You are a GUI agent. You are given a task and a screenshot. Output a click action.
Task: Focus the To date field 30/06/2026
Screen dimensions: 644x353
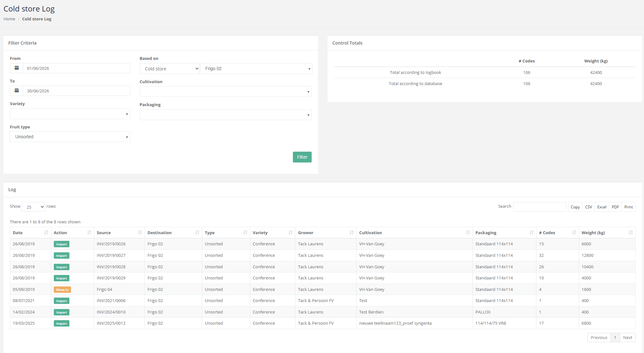pyautogui.click(x=76, y=91)
